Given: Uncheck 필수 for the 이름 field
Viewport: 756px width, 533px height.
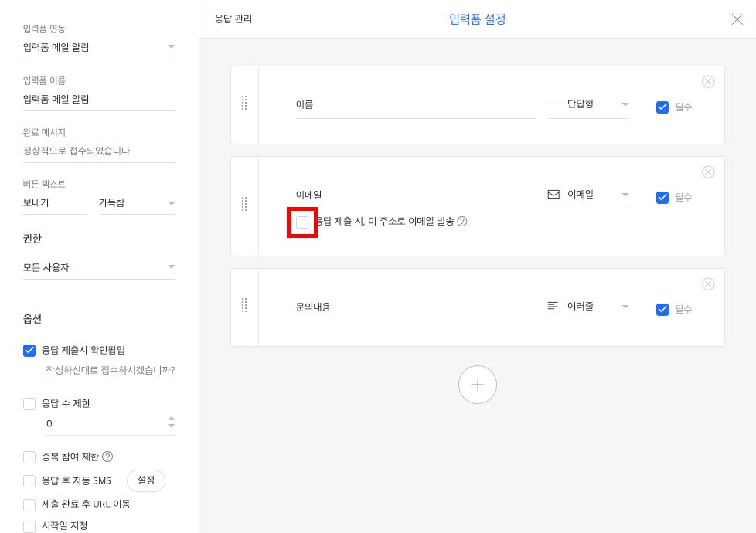Looking at the screenshot, I should [662, 107].
